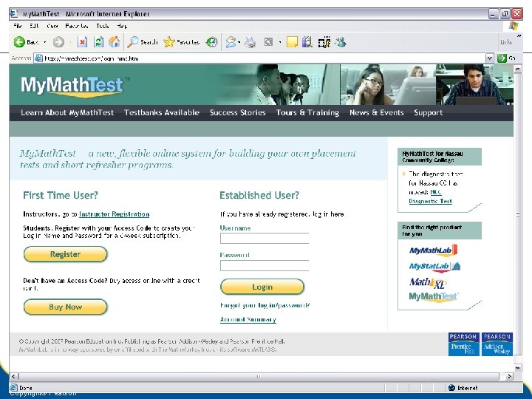Open the File menu
Viewport: 532px width, 399px height.
point(17,26)
